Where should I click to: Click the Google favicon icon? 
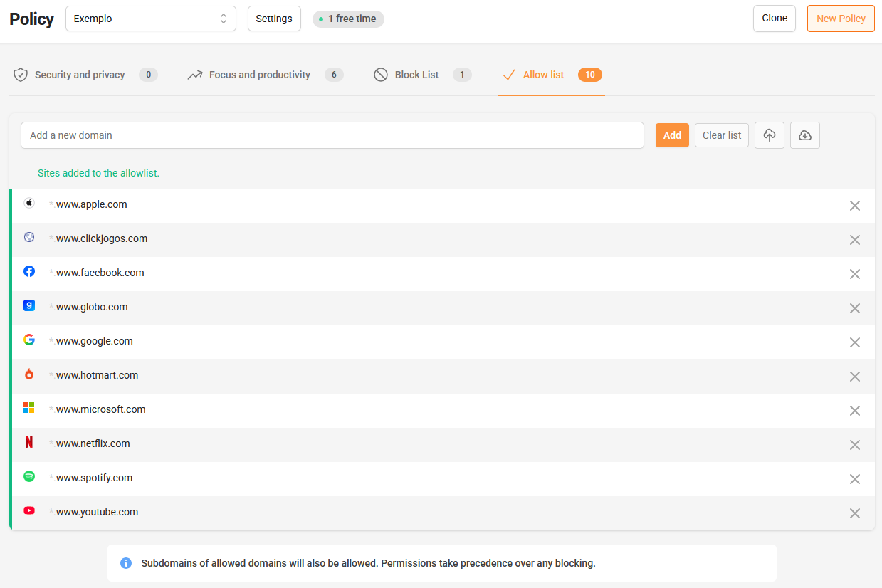click(29, 340)
